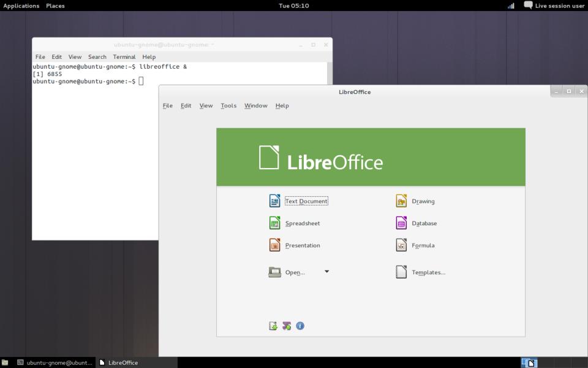The image size is (588, 368).
Task: Open the LibreOffice Edit menu
Action: tap(186, 106)
